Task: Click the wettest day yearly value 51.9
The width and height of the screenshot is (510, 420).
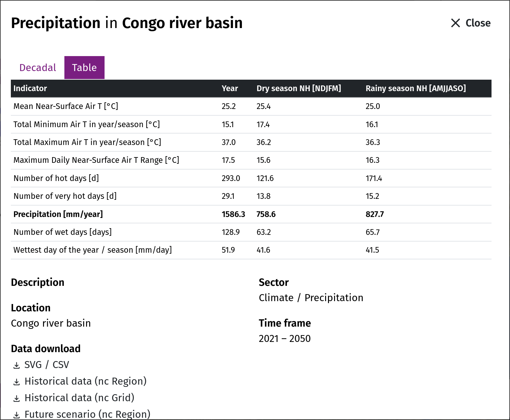Action: (x=228, y=250)
